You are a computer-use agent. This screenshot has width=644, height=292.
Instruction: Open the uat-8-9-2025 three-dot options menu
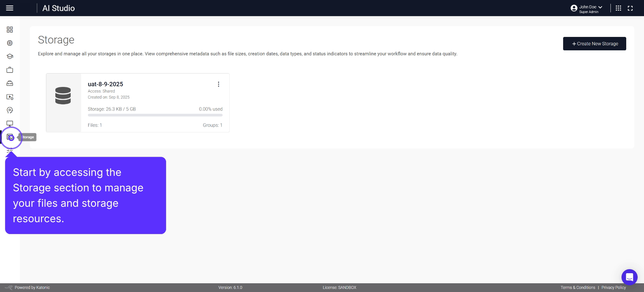click(218, 84)
